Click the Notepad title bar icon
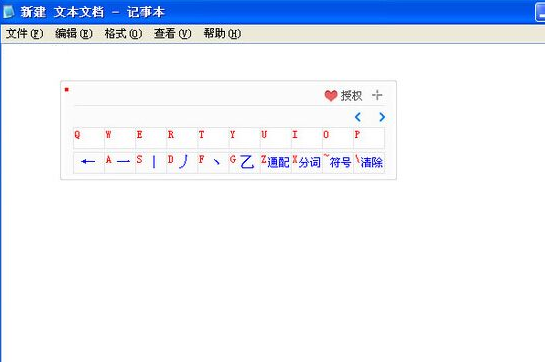 point(8,12)
